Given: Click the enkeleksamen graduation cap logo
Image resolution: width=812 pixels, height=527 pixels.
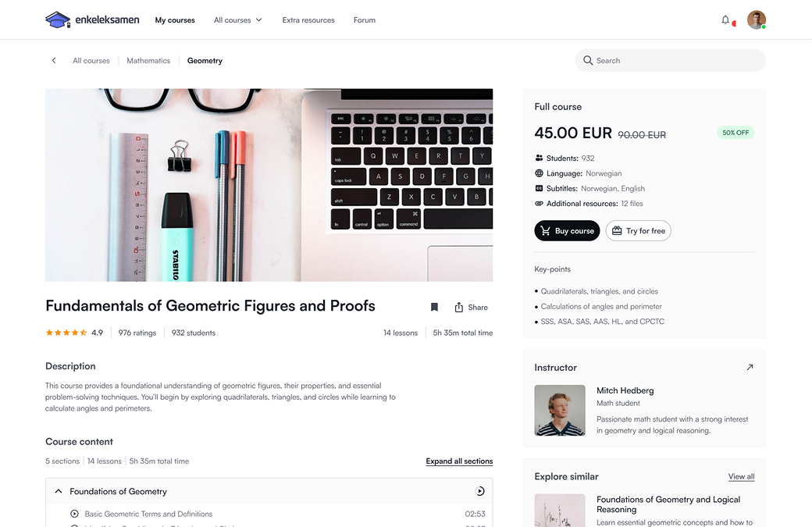Looking at the screenshot, I should point(58,20).
